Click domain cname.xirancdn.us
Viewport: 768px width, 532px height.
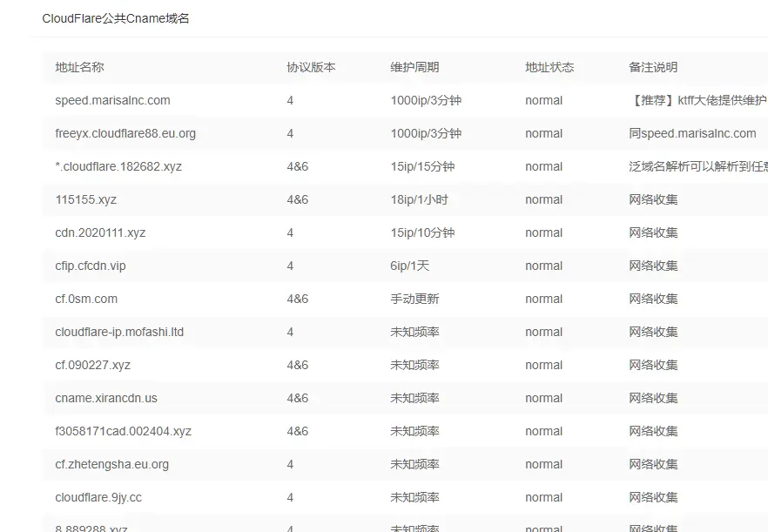[106, 398]
